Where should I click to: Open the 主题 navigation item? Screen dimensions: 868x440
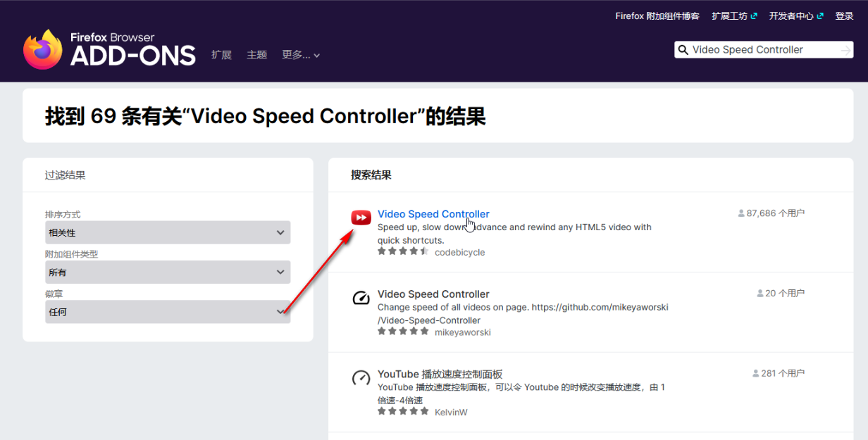pos(257,55)
